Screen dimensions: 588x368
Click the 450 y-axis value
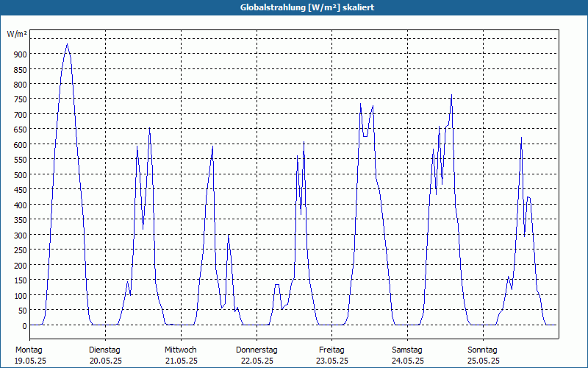pyautogui.click(x=21, y=190)
